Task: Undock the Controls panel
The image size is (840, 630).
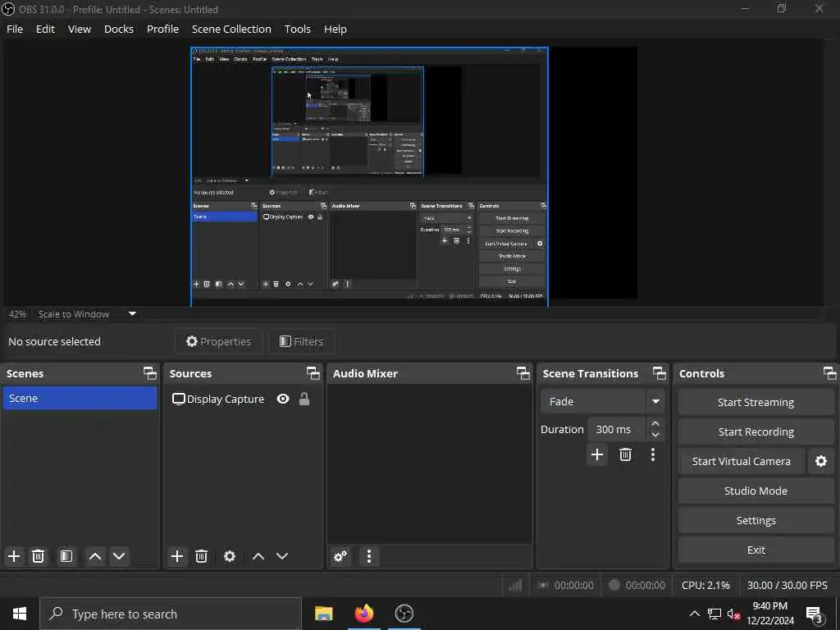Action: coord(829,373)
